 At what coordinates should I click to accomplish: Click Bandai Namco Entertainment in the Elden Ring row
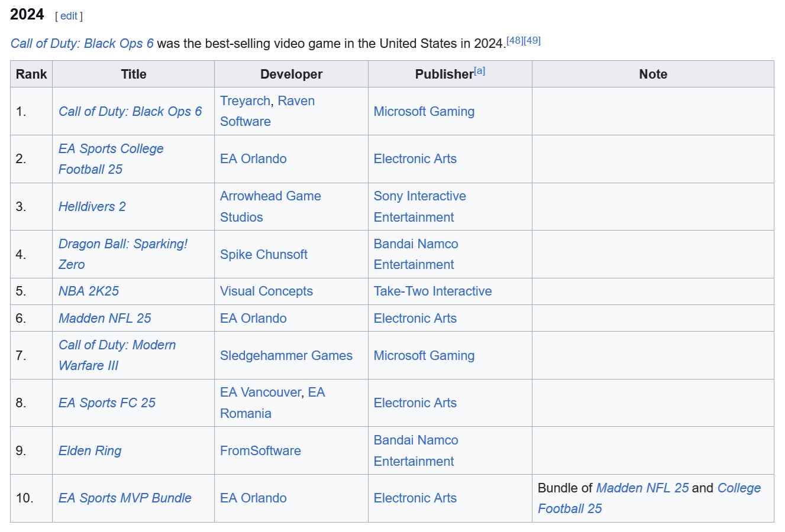tap(416, 451)
